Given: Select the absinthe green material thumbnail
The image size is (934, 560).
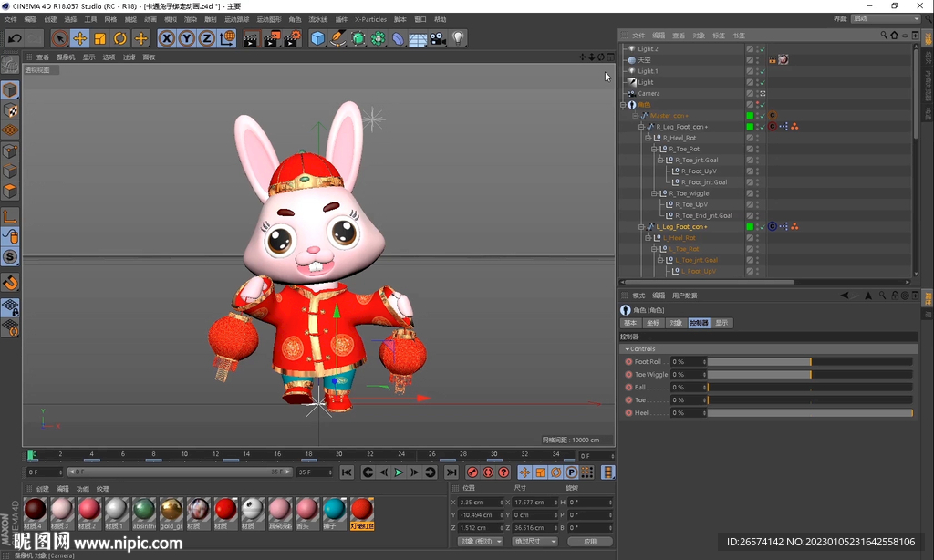Looking at the screenshot, I should [143, 513].
